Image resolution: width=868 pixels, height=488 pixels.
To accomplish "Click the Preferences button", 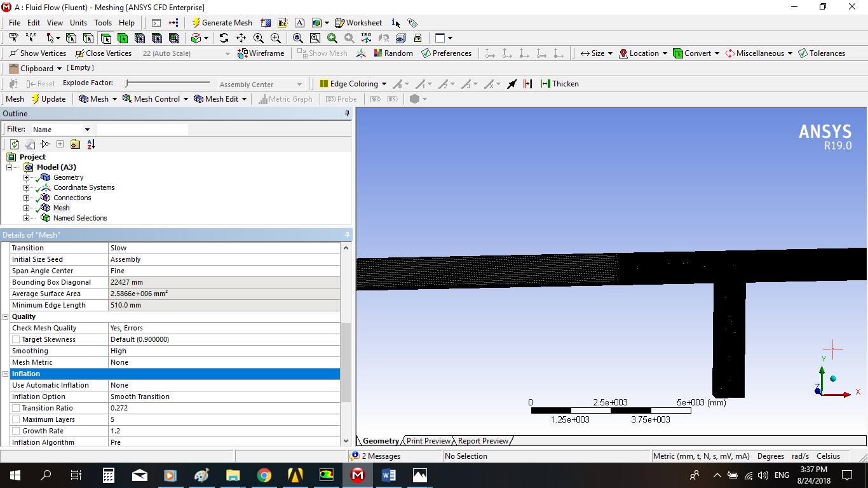I will coord(446,53).
